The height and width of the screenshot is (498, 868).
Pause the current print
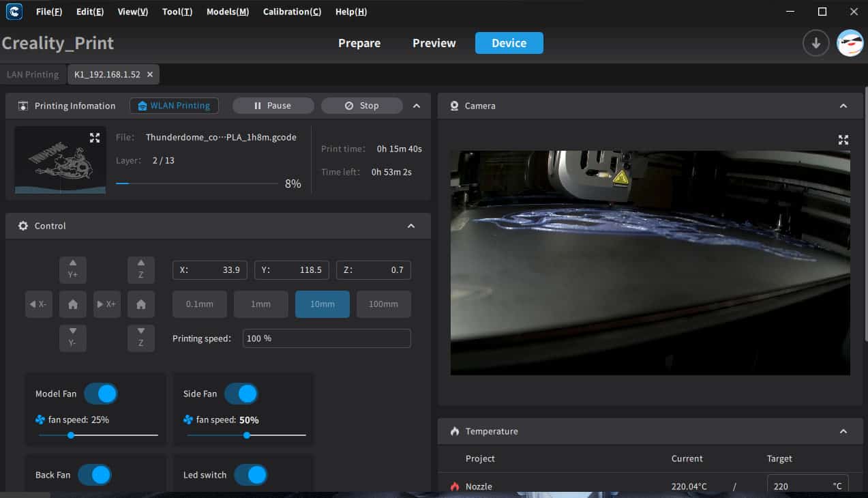point(273,106)
